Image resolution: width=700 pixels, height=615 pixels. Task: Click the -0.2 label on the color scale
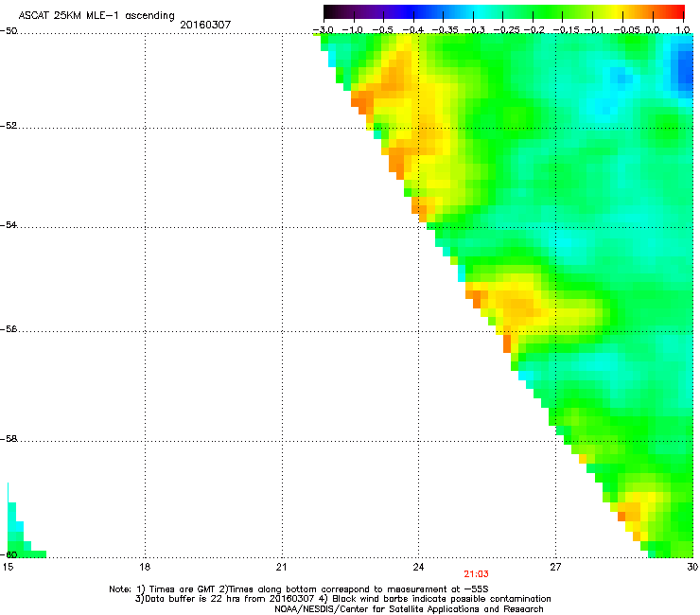click(534, 30)
